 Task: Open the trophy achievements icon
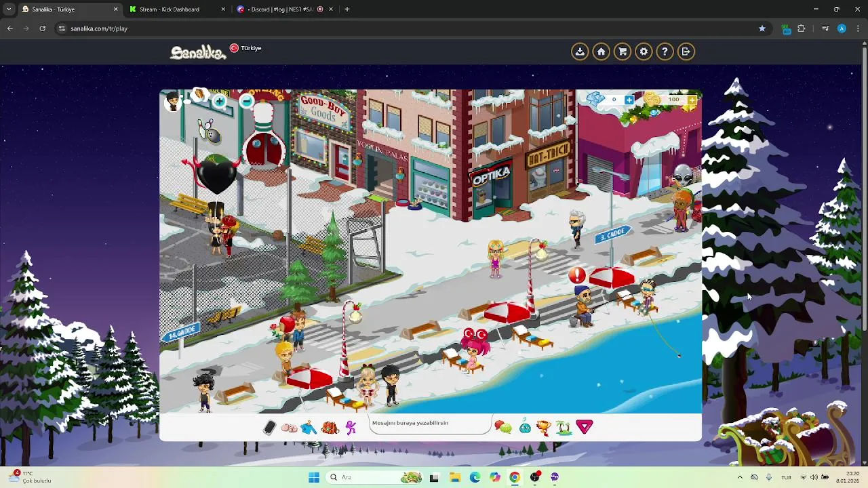point(543,427)
